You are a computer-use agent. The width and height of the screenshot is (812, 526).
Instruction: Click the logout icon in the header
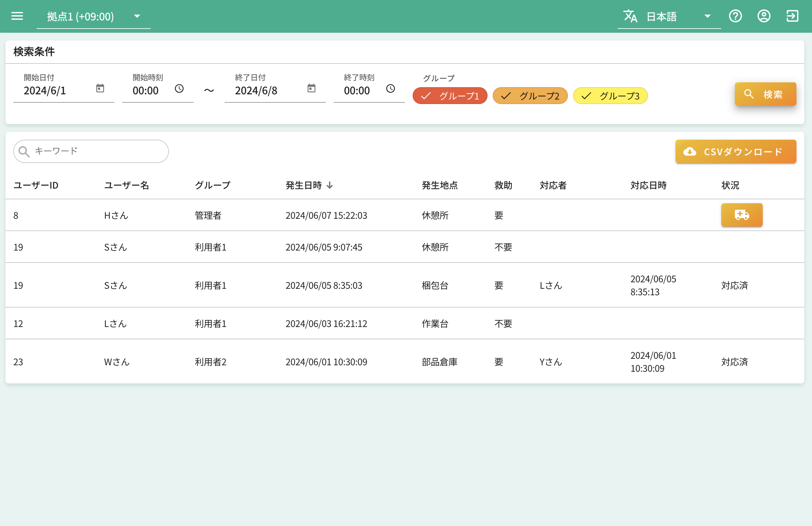(x=792, y=16)
